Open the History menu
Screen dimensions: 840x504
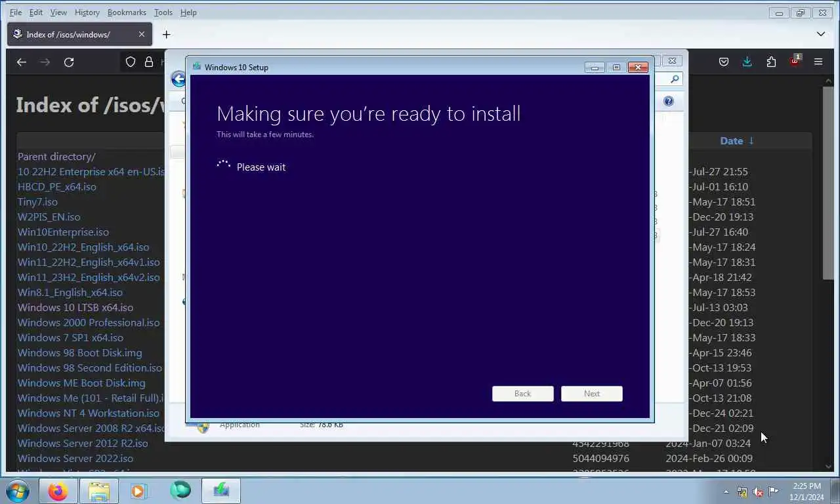87,12
